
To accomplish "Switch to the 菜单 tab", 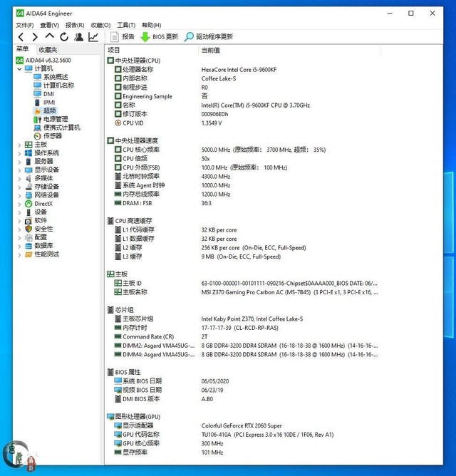I will pyautogui.click(x=23, y=49).
